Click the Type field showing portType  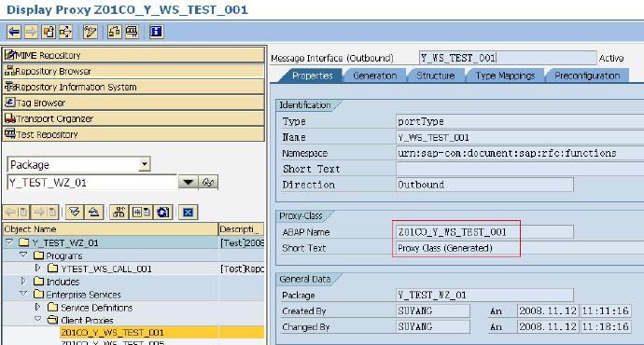[x=520, y=121]
